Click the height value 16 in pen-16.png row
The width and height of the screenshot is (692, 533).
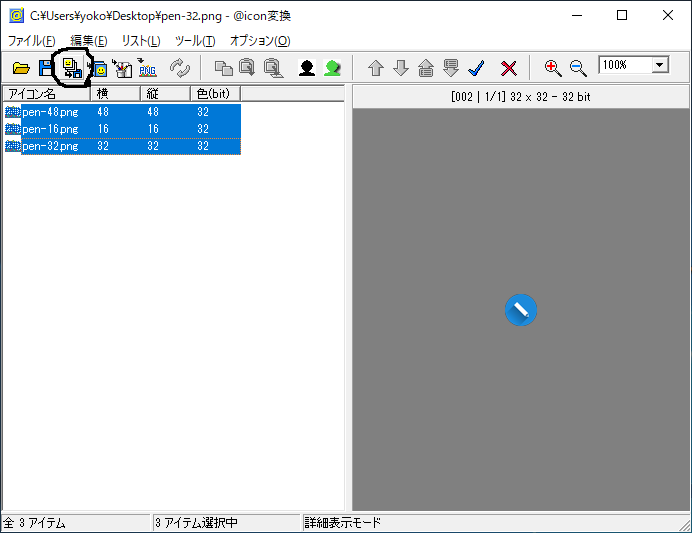pos(153,129)
